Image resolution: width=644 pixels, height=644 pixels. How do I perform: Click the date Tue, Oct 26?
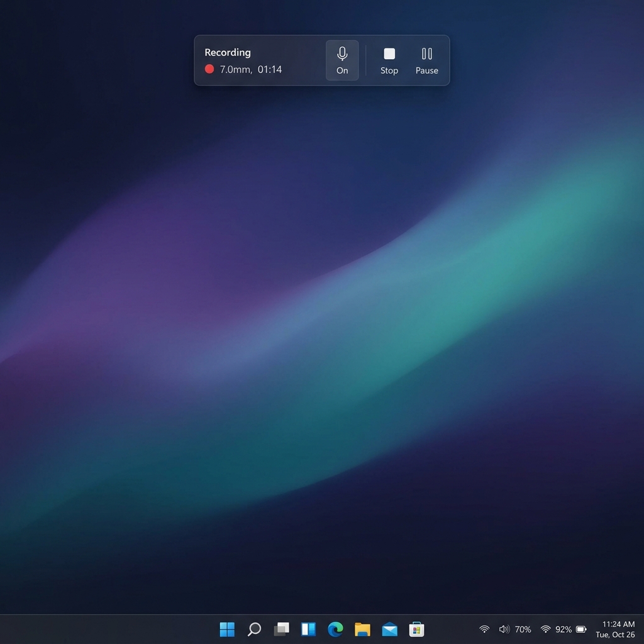click(615, 635)
